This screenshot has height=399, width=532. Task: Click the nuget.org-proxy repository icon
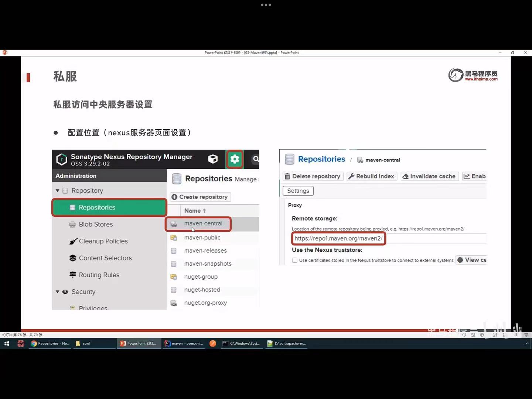pos(174,303)
